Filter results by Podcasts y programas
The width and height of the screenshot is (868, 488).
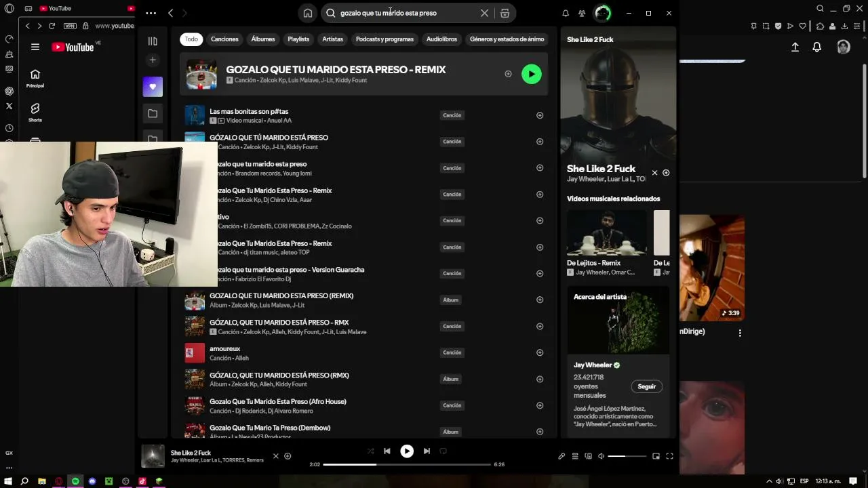click(384, 39)
